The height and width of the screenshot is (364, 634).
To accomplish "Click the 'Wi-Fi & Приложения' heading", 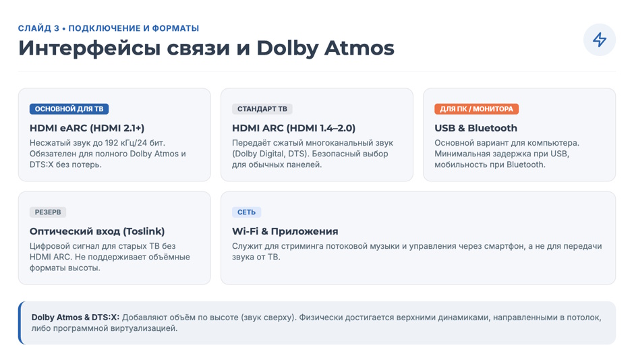I will click(285, 231).
